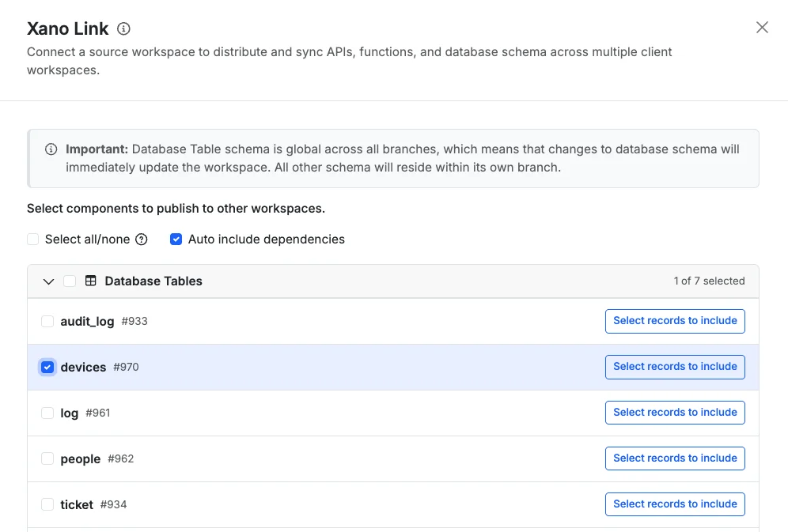Click the info icon in the Important notice
The image size is (788, 532).
[x=51, y=149]
